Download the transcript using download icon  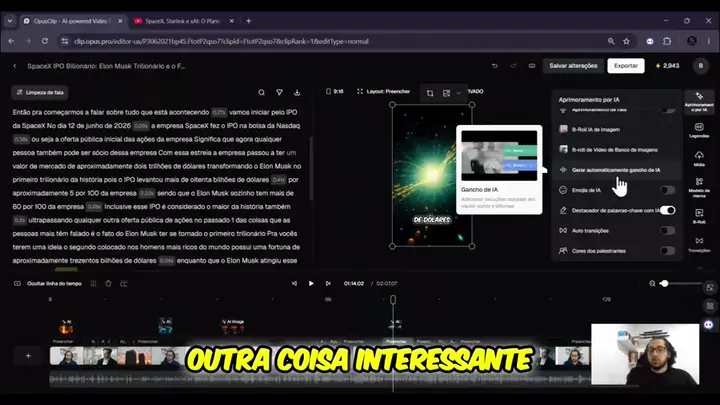point(297,92)
